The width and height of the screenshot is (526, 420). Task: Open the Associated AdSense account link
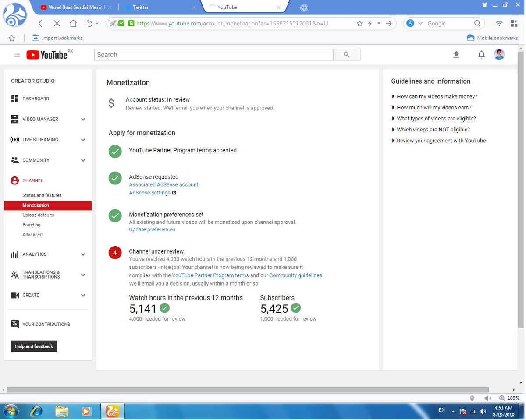163,184
